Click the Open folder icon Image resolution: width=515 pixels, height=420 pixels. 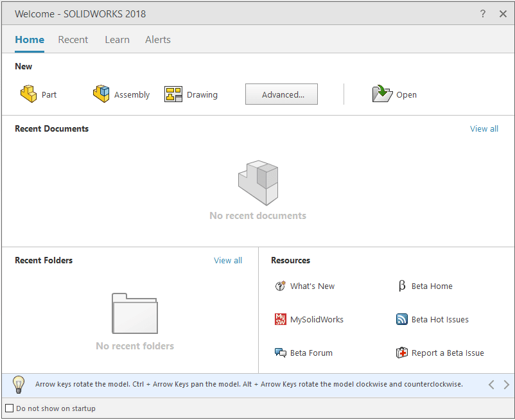click(382, 94)
